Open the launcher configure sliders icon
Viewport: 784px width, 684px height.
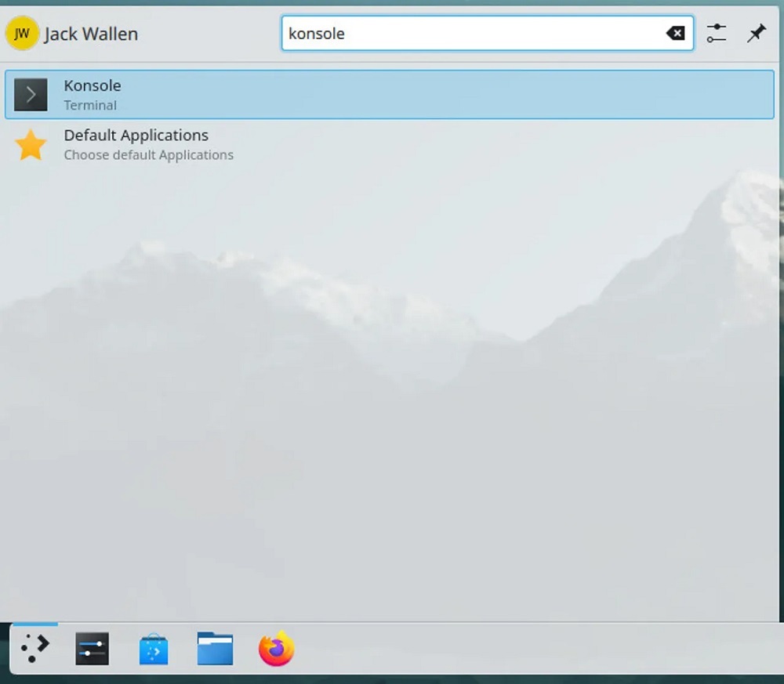click(x=717, y=34)
